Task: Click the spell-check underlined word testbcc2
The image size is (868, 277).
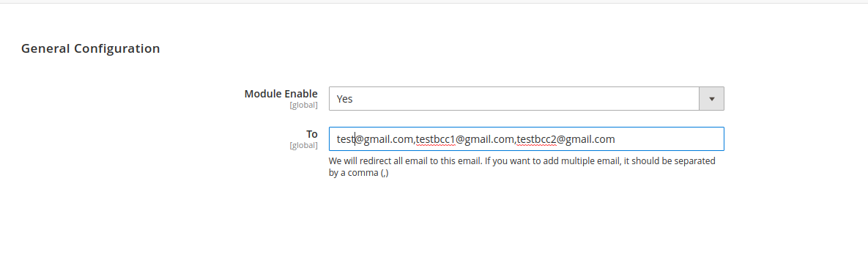Action: click(x=536, y=139)
